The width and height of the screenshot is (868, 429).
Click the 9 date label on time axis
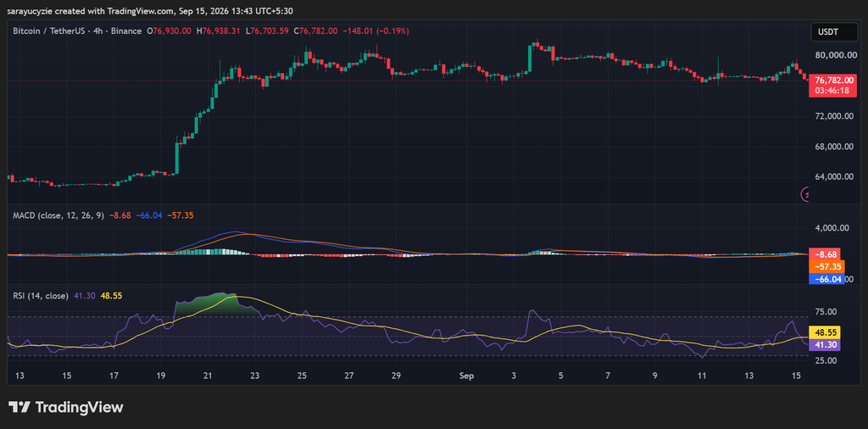[x=655, y=376]
